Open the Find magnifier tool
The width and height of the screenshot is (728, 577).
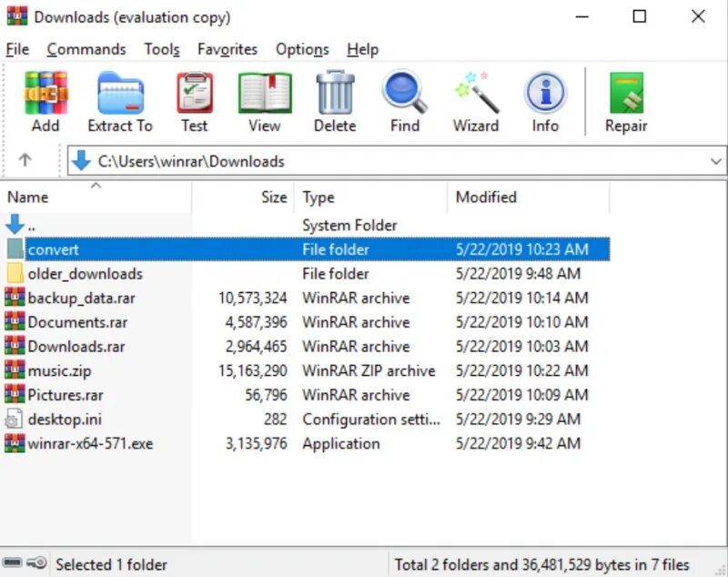[x=404, y=92]
